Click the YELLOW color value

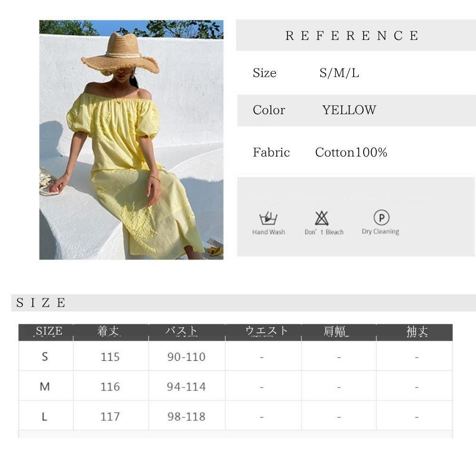pos(349,110)
